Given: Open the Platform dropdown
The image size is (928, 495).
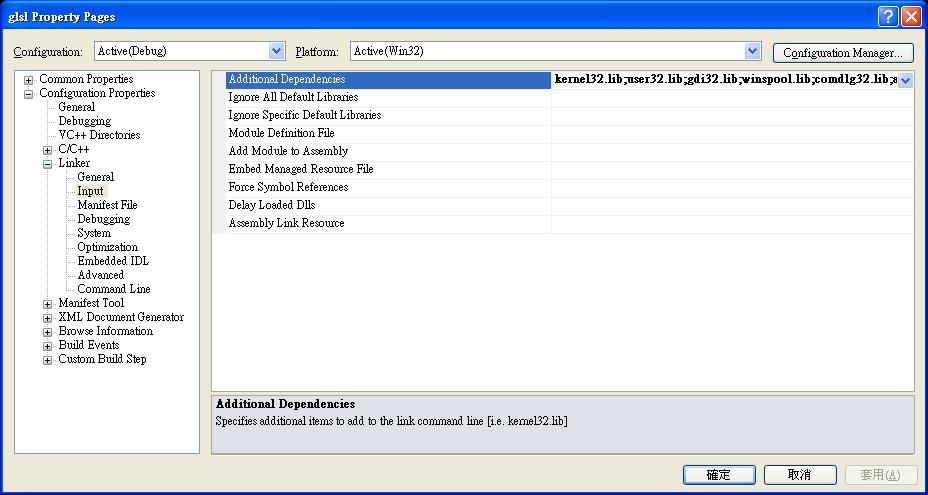Looking at the screenshot, I should [753, 51].
